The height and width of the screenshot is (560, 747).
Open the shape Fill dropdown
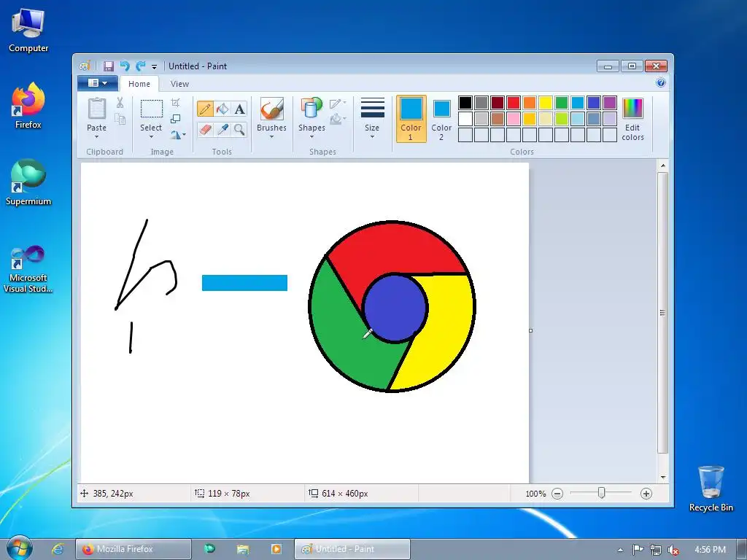(x=338, y=119)
